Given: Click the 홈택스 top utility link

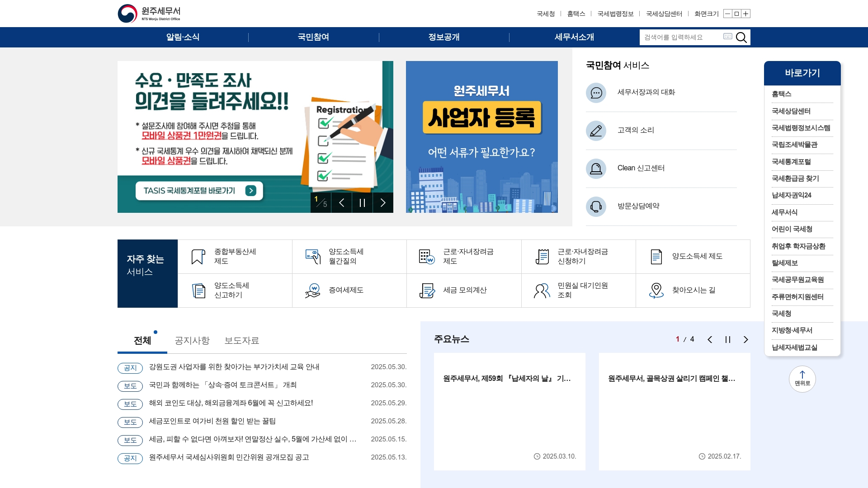Looking at the screenshot, I should click(576, 14).
